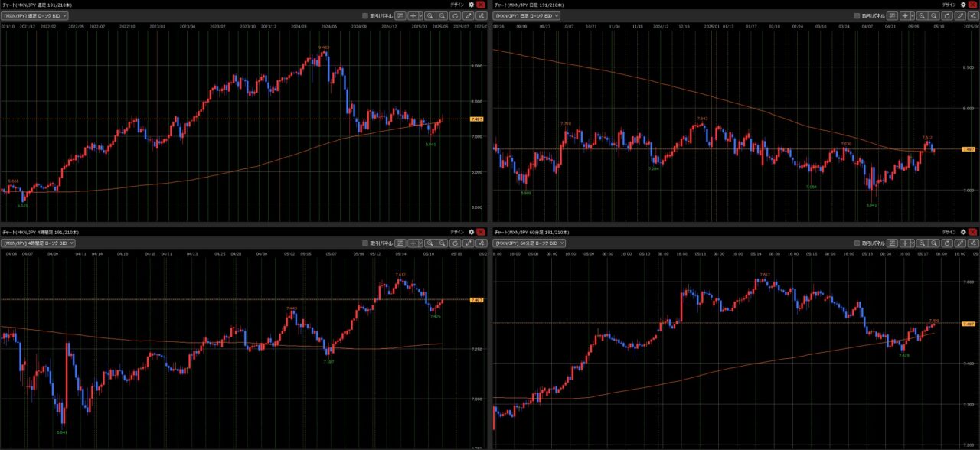Zoom out on the 日足 chart
Screen dimensions: 980x450
(x=935, y=15)
